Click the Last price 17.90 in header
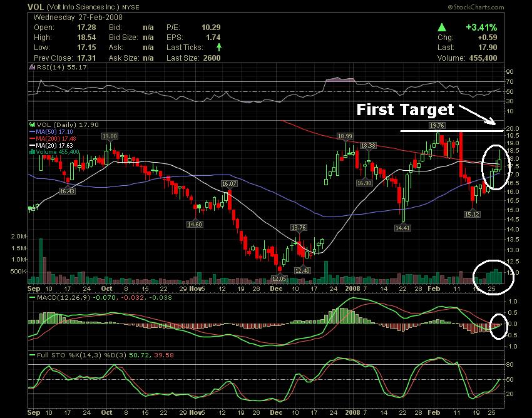The width and height of the screenshot is (532, 418). (x=488, y=48)
